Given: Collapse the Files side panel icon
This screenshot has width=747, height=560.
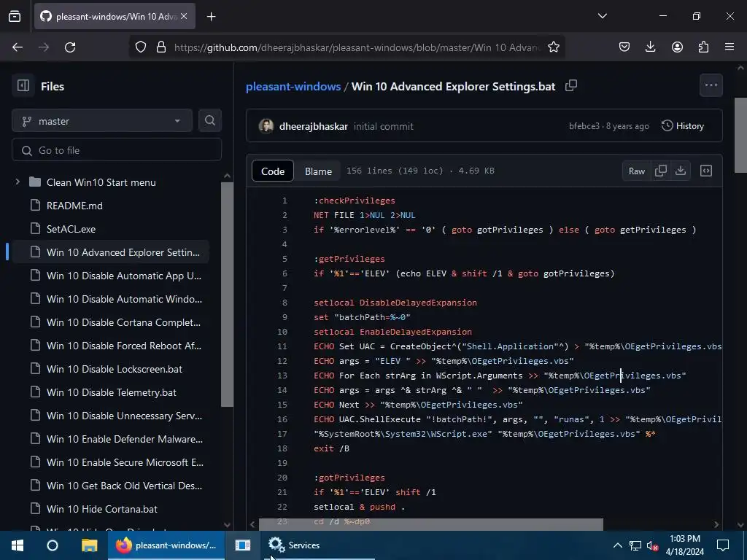Looking at the screenshot, I should click(x=23, y=86).
